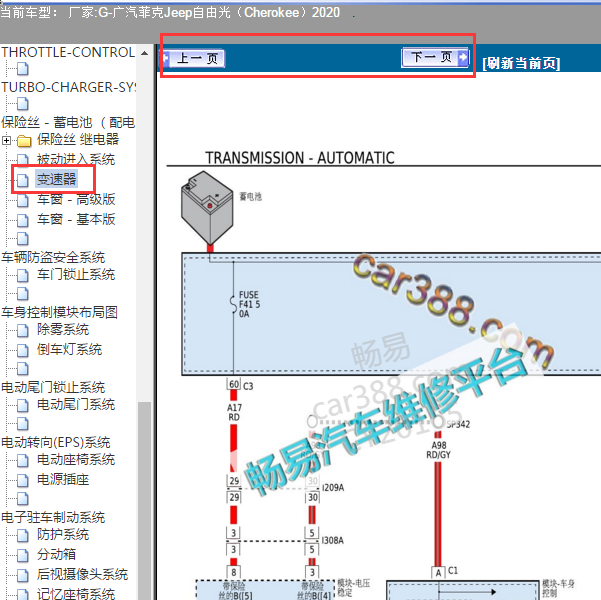This screenshot has height=600, width=601.
Task: Click page icon beside 被动进入系统
Action: click(x=23, y=160)
